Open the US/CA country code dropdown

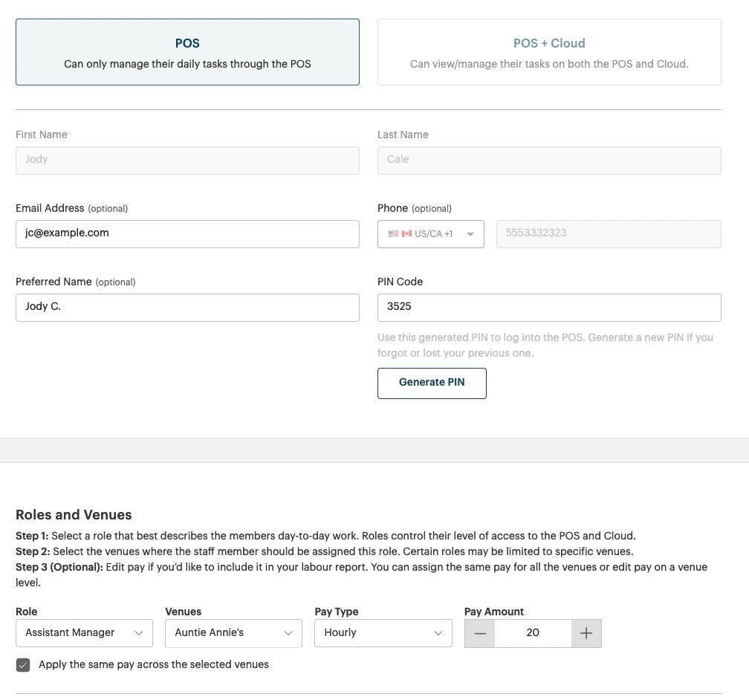pyautogui.click(x=431, y=233)
